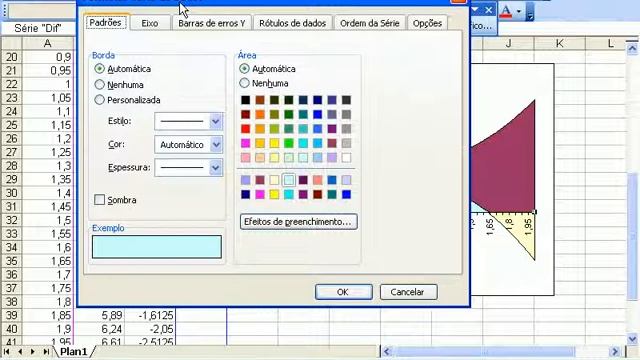This screenshot has width=640, height=360.
Task: Select row 39 header
Action: (11, 316)
